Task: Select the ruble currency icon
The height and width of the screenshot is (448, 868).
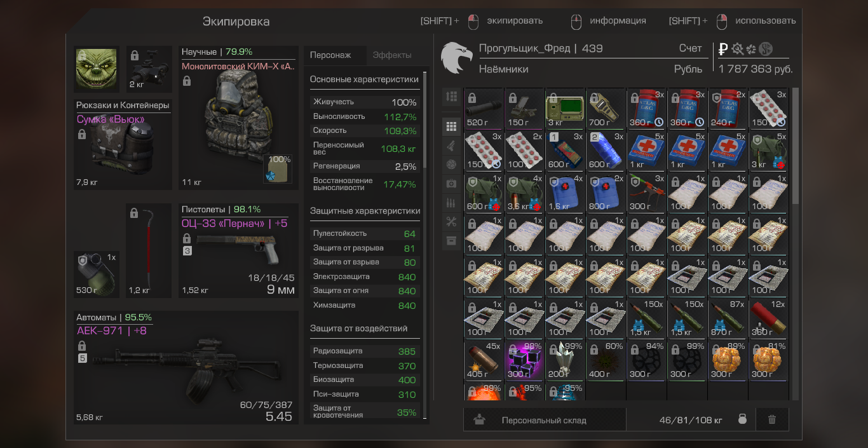Action: point(723,49)
